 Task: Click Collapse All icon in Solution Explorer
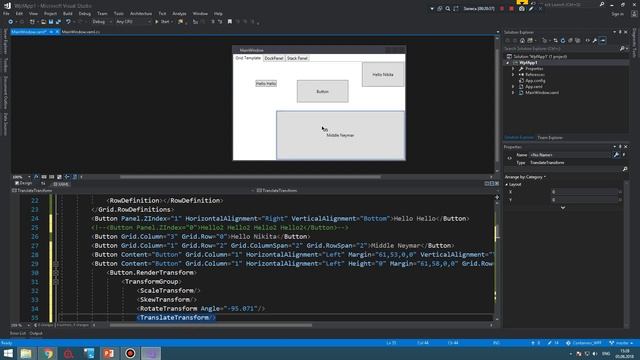coord(570,40)
